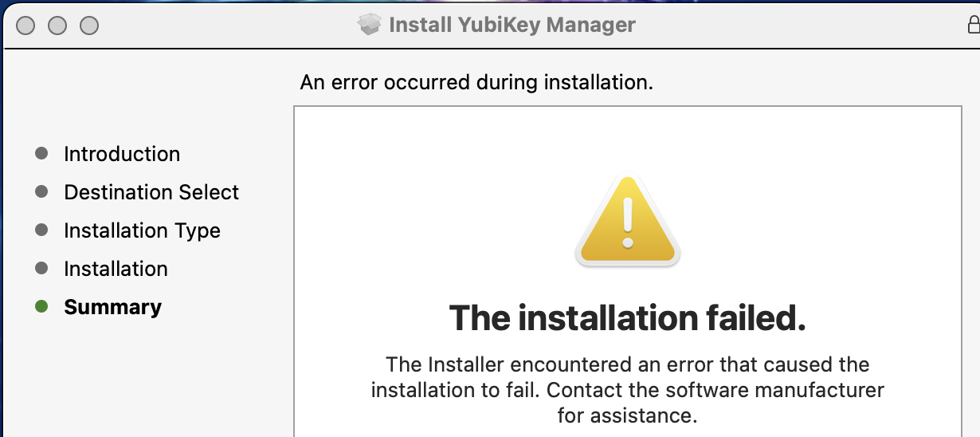Click the bullet next to Destination Select
The image size is (980, 437).
(x=42, y=192)
